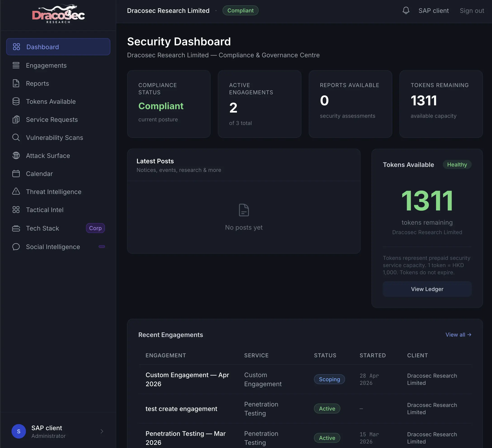
Task: Open Social Intelligence page
Action: [x=58, y=247]
